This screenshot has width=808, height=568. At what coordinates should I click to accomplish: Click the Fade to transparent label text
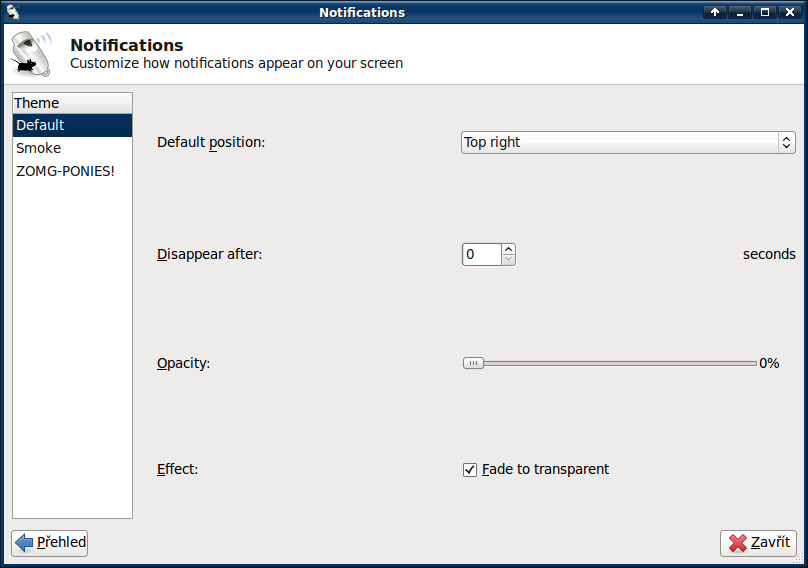pos(545,469)
